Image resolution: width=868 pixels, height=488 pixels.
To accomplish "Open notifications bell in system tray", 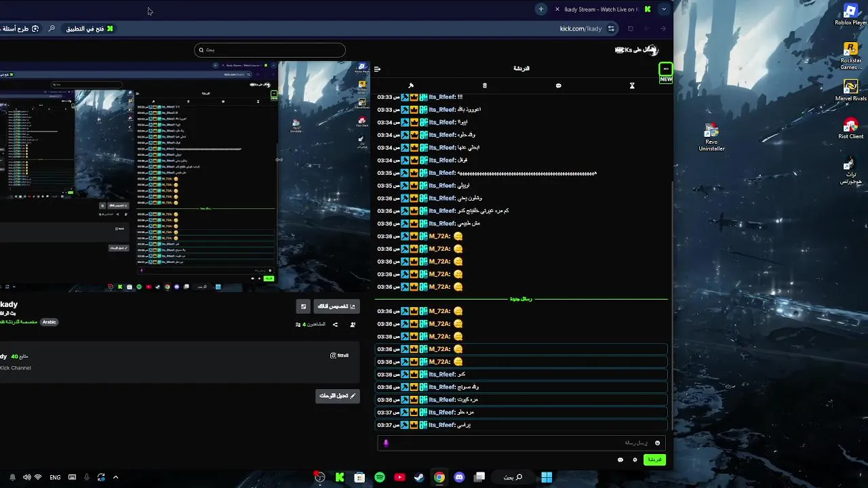I will click(x=12, y=477).
